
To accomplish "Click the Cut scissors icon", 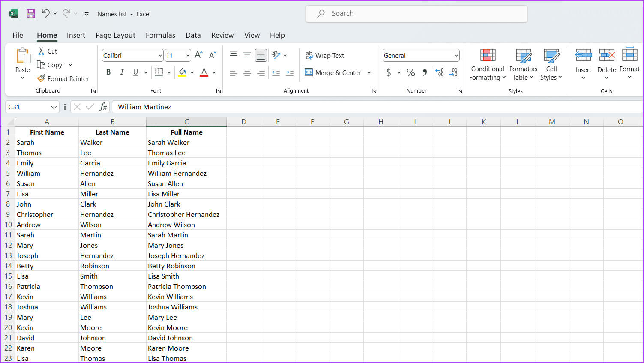I will [41, 51].
